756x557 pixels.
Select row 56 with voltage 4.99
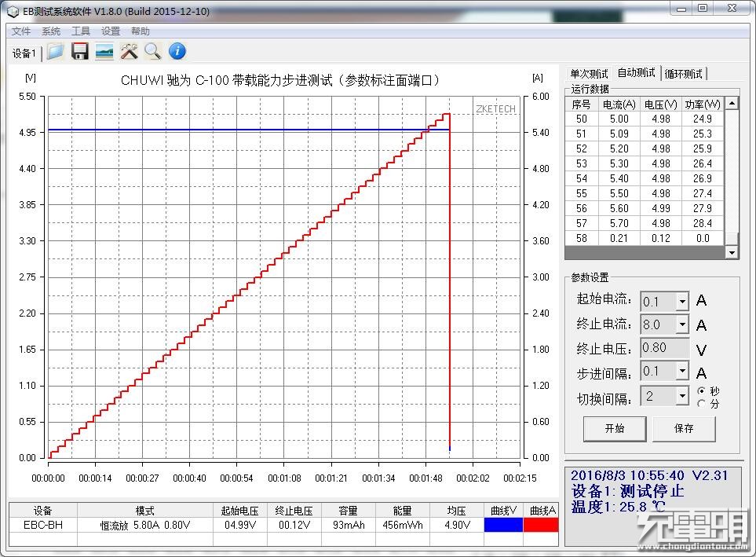tap(645, 208)
